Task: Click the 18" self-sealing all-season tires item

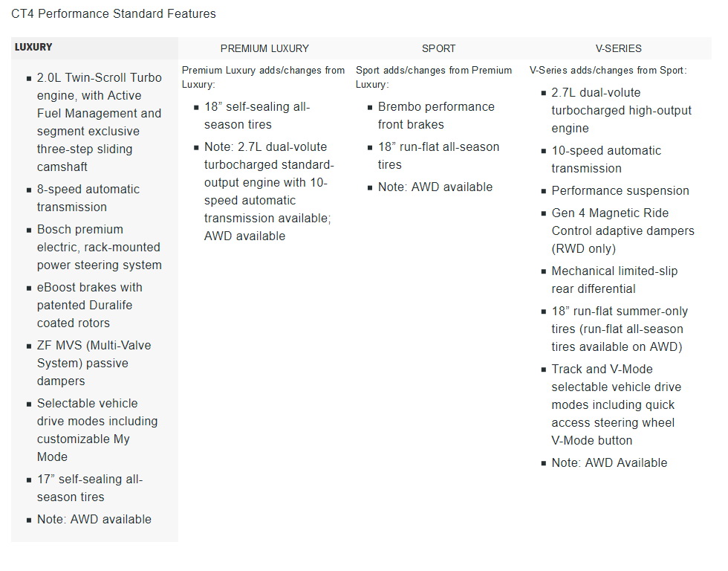Action: (x=256, y=115)
